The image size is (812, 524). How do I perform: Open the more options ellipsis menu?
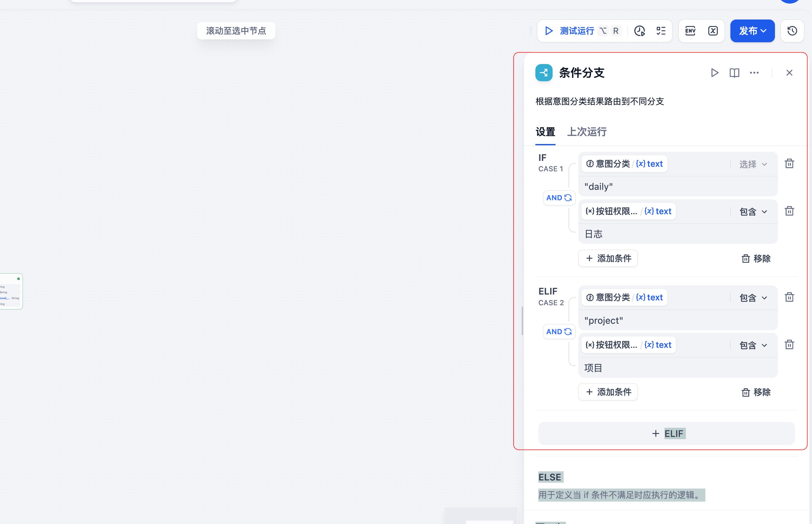pyautogui.click(x=754, y=72)
